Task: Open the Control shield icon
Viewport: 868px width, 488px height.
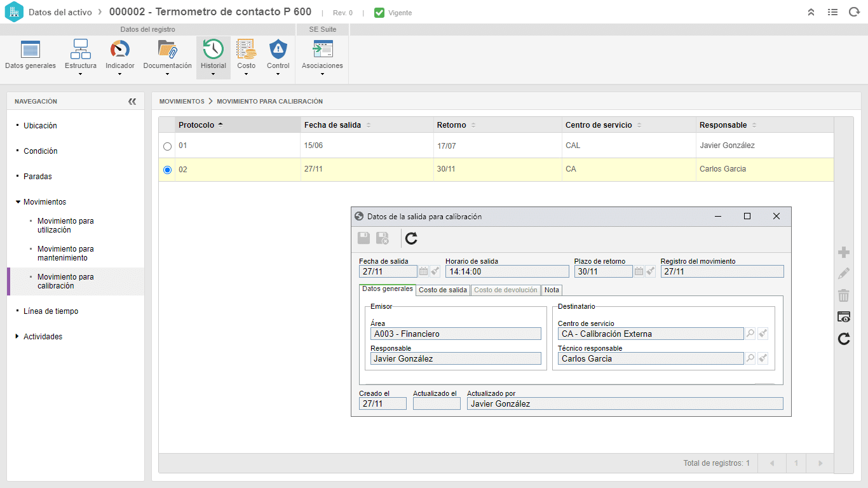Action: 278,50
